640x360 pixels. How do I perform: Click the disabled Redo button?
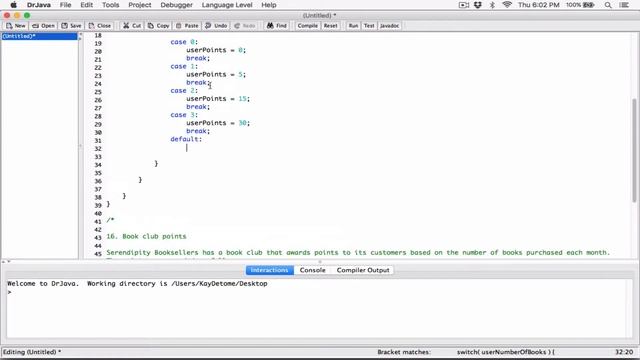(245, 26)
